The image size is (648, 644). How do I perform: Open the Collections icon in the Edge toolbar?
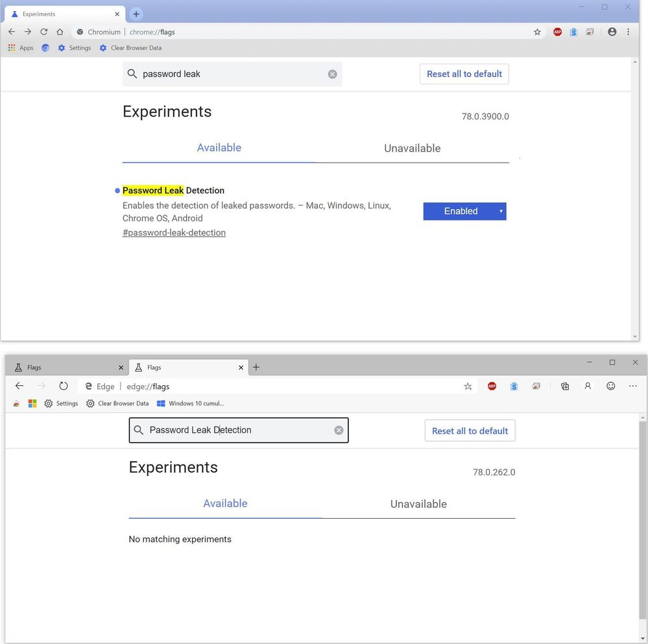[x=565, y=387]
